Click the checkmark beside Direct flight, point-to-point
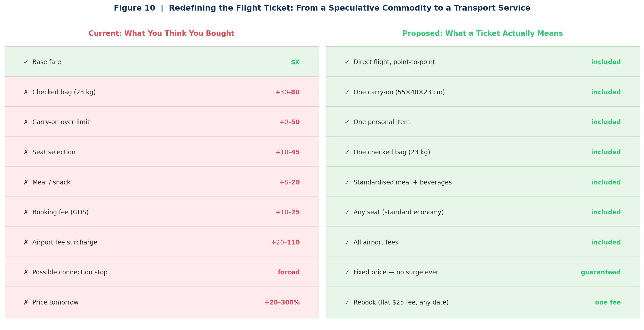The width and height of the screenshot is (644, 330). click(x=347, y=62)
